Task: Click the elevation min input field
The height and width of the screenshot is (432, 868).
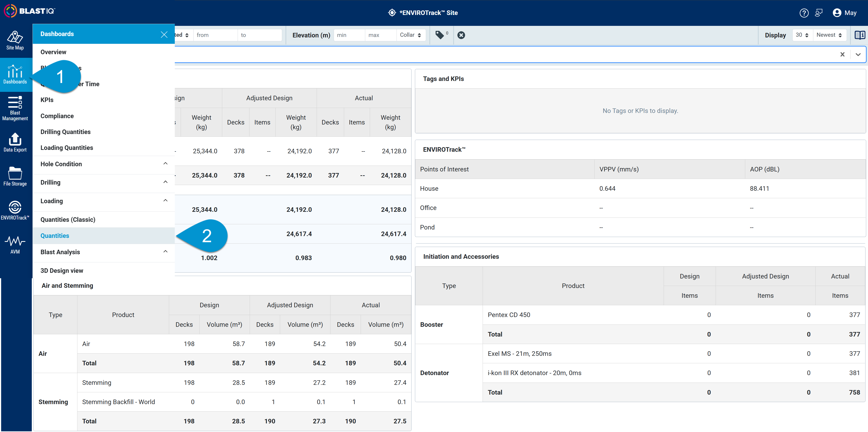Action: (349, 35)
